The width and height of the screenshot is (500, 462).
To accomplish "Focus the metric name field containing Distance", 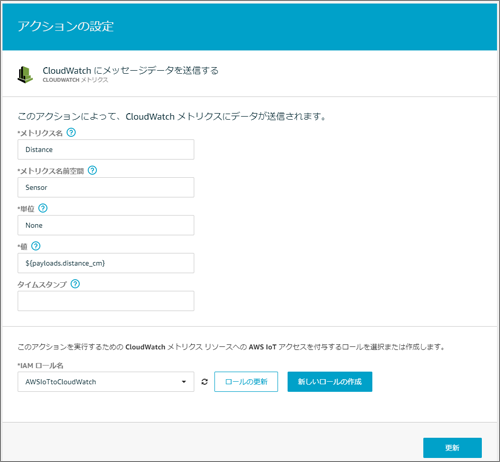I will 106,149.
